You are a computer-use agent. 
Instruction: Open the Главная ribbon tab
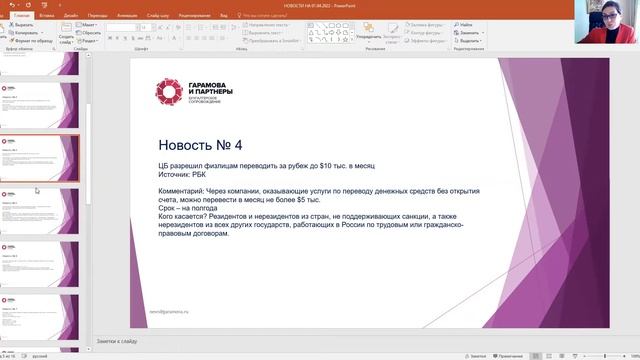pyautogui.click(x=22, y=16)
